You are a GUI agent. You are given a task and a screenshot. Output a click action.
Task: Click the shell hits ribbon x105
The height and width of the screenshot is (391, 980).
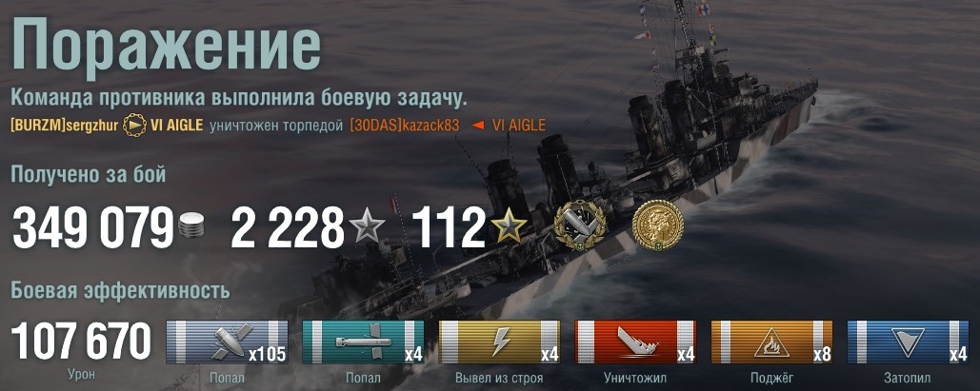[227, 342]
